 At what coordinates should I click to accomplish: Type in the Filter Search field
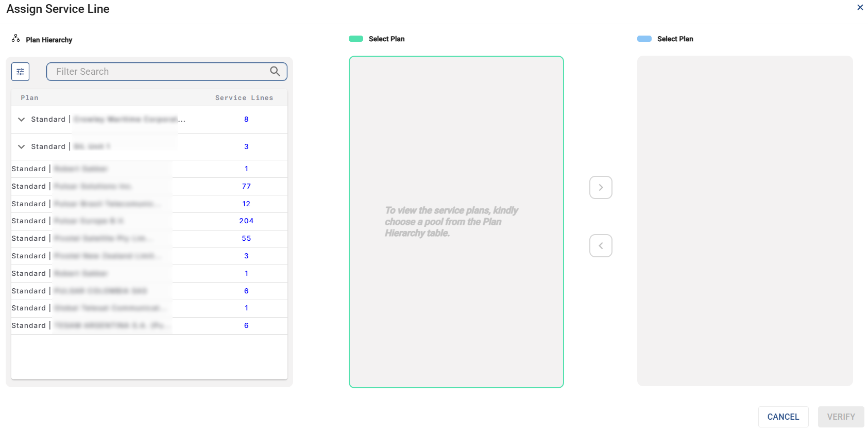click(x=160, y=72)
